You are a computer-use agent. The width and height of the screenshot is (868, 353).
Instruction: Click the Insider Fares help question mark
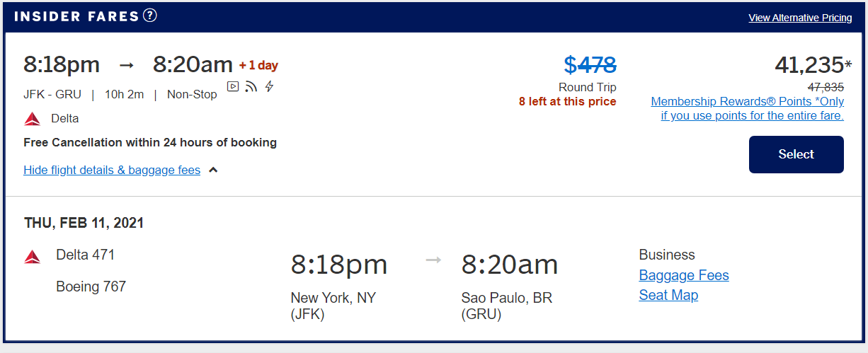point(149,16)
